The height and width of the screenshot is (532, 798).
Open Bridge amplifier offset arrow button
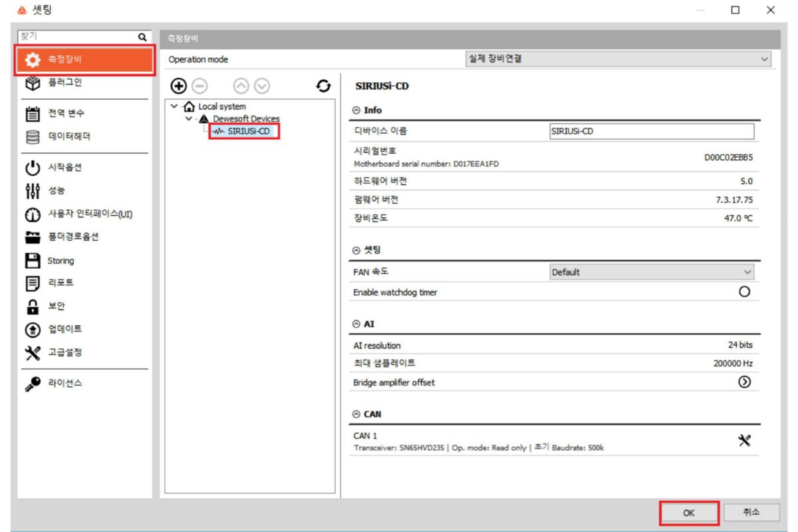coord(745,382)
